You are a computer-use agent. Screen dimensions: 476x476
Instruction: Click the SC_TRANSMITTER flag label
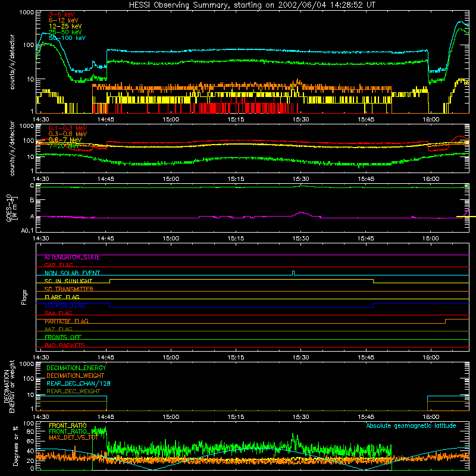69,289
